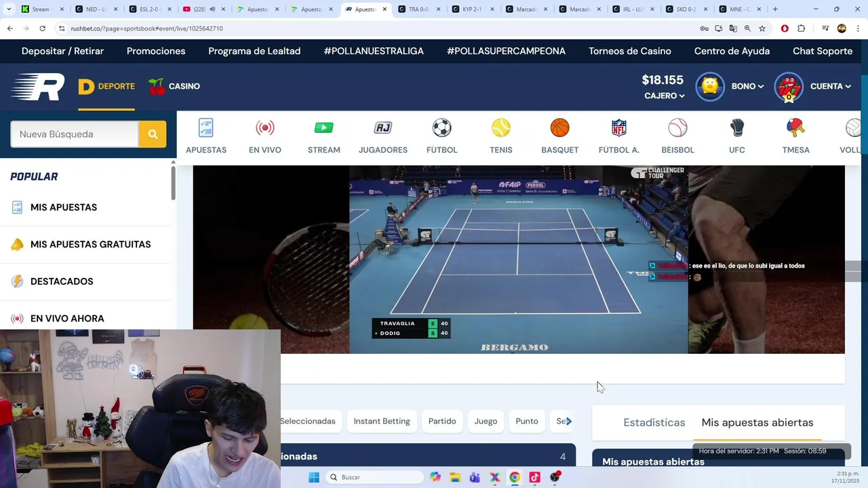The image size is (868, 488).
Task: Select the Juego market filter
Action: pos(486,421)
